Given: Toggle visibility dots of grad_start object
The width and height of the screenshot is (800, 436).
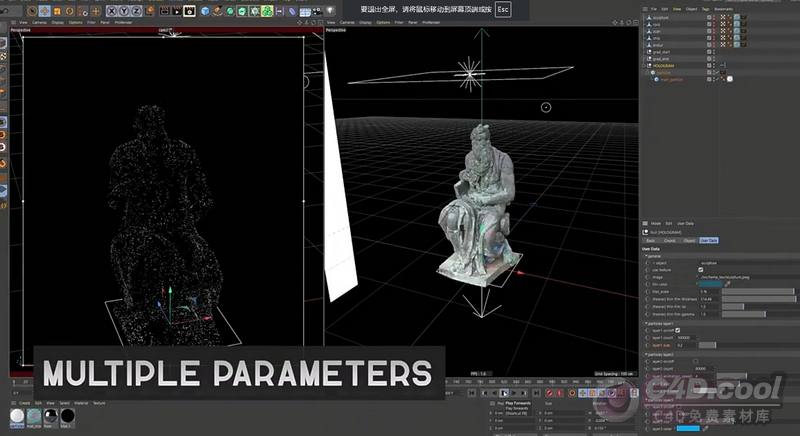Looking at the screenshot, I should click(x=714, y=52).
